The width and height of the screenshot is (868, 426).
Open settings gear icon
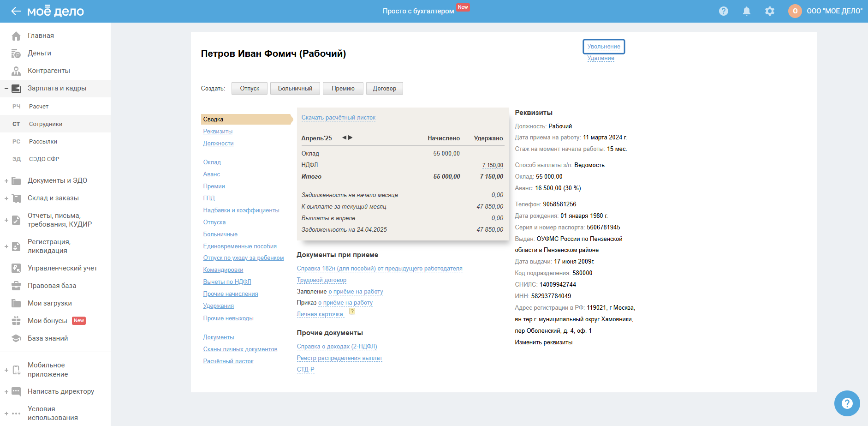pyautogui.click(x=769, y=11)
